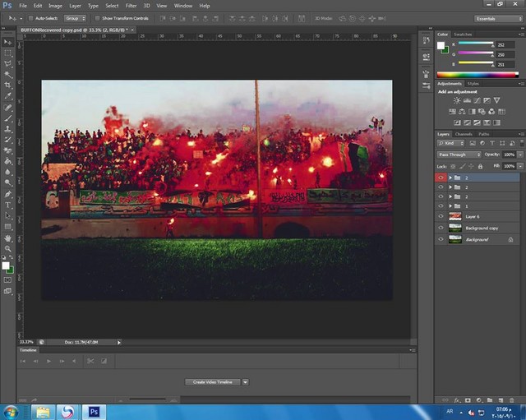
Task: Select the Move tool in the toolbox
Action: pos(8,41)
